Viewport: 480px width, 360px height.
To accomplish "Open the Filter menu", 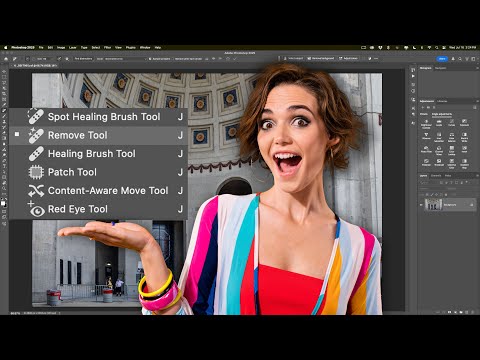I will [107, 48].
